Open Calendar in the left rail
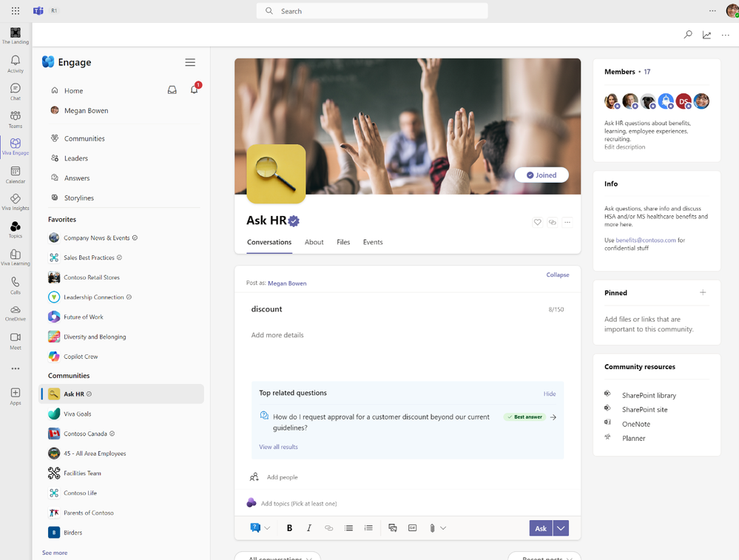The image size is (739, 560). tap(15, 175)
